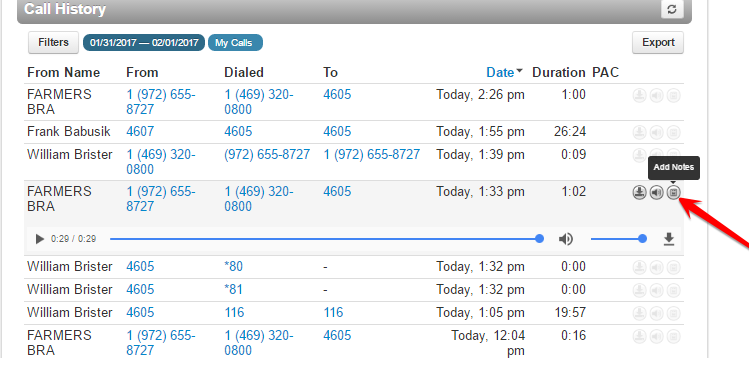Click notes icon on 2:26 pm call row
749x366 pixels.
coord(674,96)
